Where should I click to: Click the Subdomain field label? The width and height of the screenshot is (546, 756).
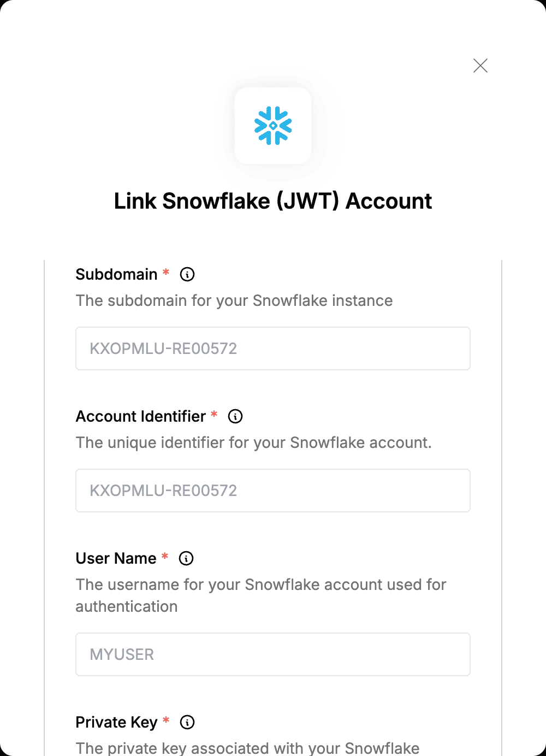(116, 274)
